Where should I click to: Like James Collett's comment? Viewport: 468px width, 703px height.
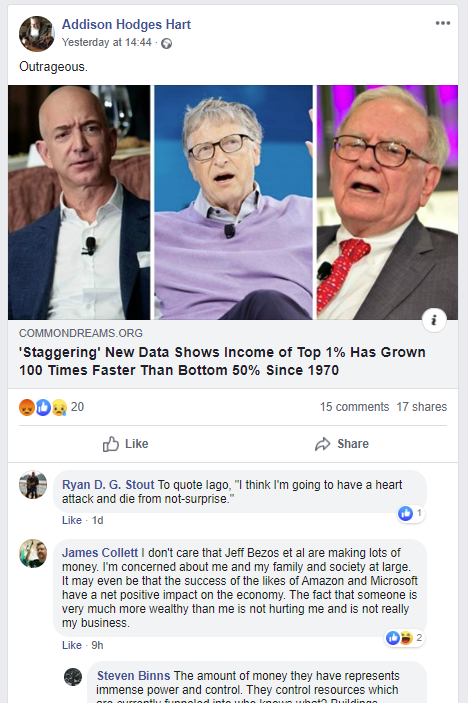pyautogui.click(x=72, y=645)
